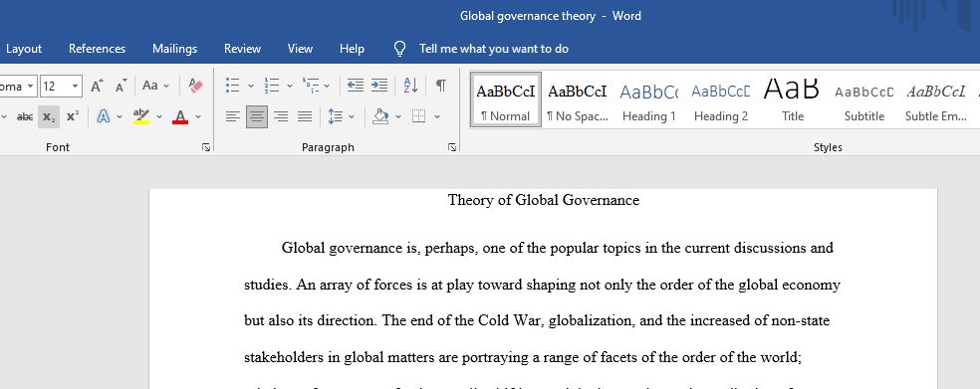Viewport: 980px width, 389px height.
Task: Shrink the font size
Action: [x=122, y=86]
